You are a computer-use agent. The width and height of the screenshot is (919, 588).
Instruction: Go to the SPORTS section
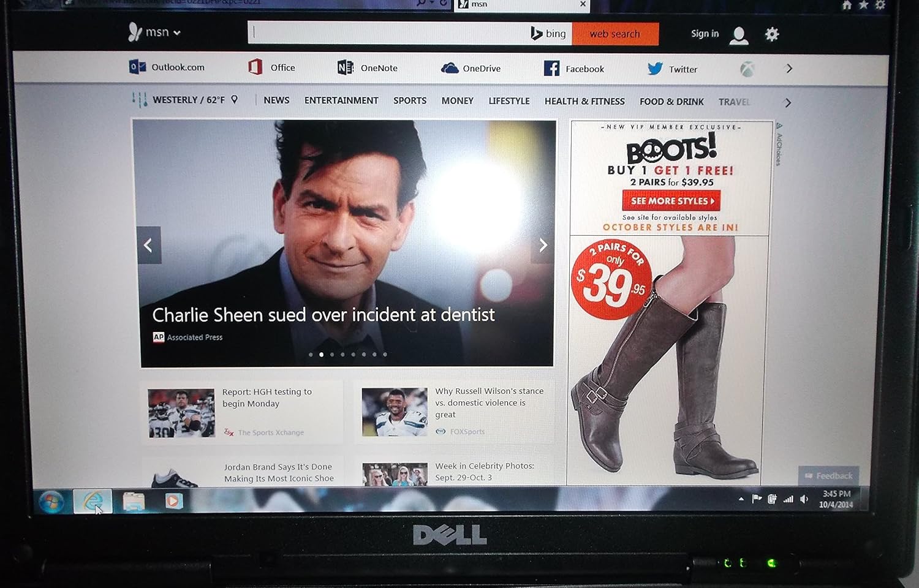(x=410, y=100)
